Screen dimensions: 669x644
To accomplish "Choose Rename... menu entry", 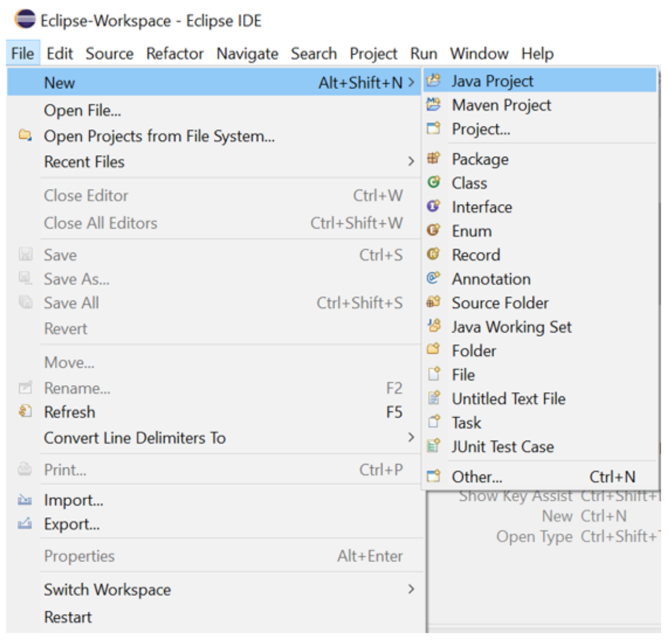I will click(213, 387).
